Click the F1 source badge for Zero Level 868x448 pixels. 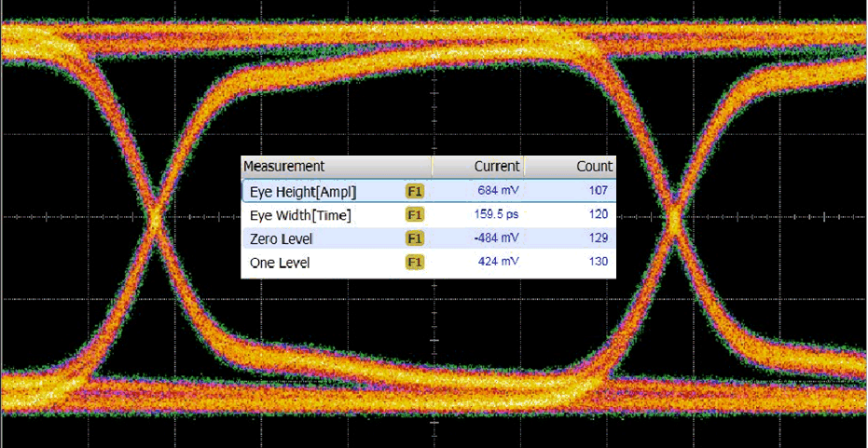point(415,239)
